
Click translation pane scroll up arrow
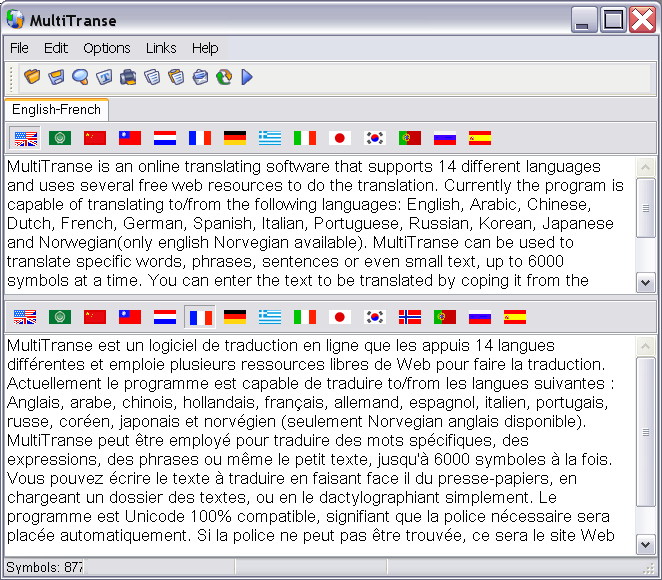tap(646, 347)
